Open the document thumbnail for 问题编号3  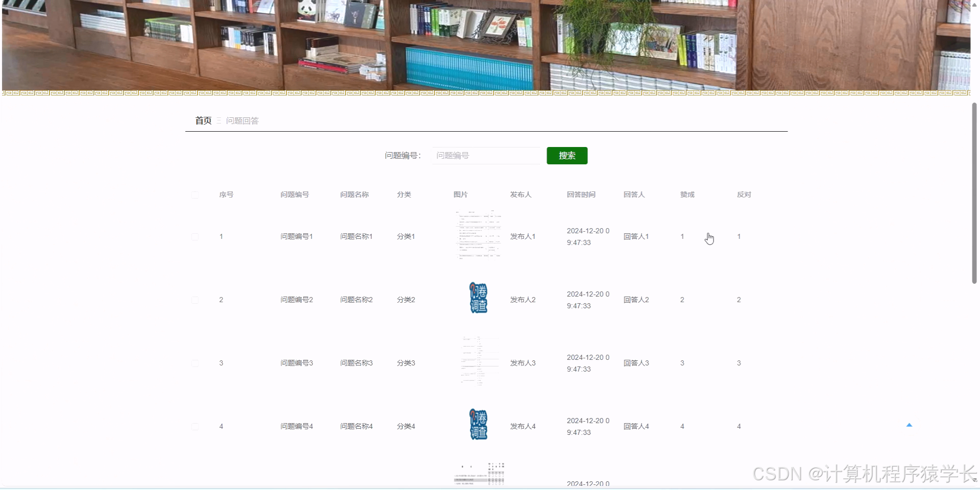click(479, 362)
